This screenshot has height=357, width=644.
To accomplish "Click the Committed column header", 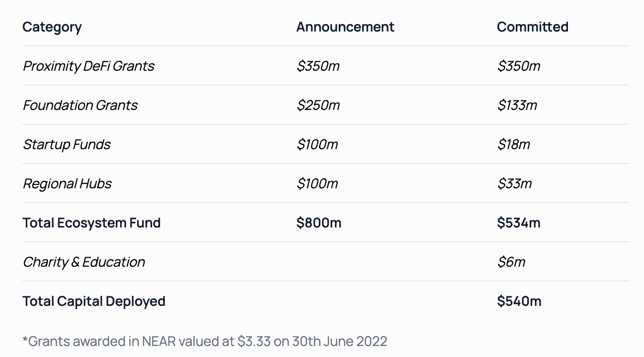I will [533, 27].
